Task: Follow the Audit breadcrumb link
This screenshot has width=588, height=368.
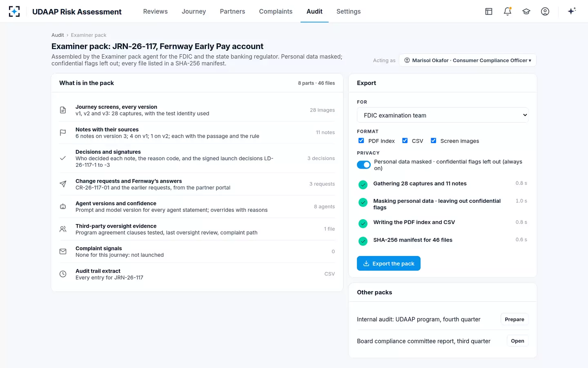Action: (58, 35)
